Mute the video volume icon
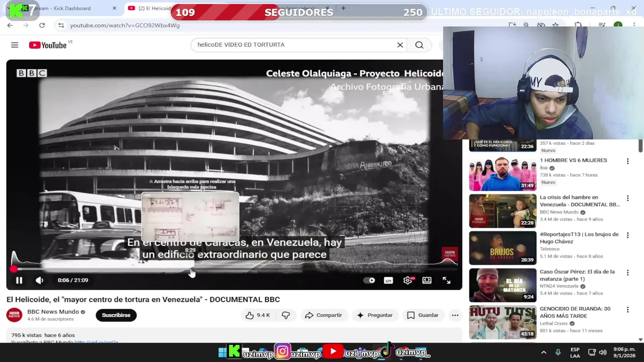The height and width of the screenshot is (362, 644). [x=39, y=281]
